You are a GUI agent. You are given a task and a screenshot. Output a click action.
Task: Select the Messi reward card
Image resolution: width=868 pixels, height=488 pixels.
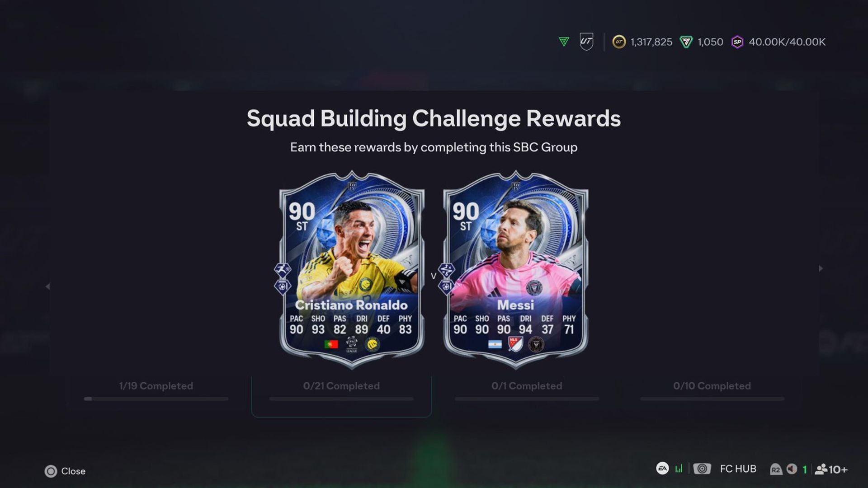click(x=516, y=270)
